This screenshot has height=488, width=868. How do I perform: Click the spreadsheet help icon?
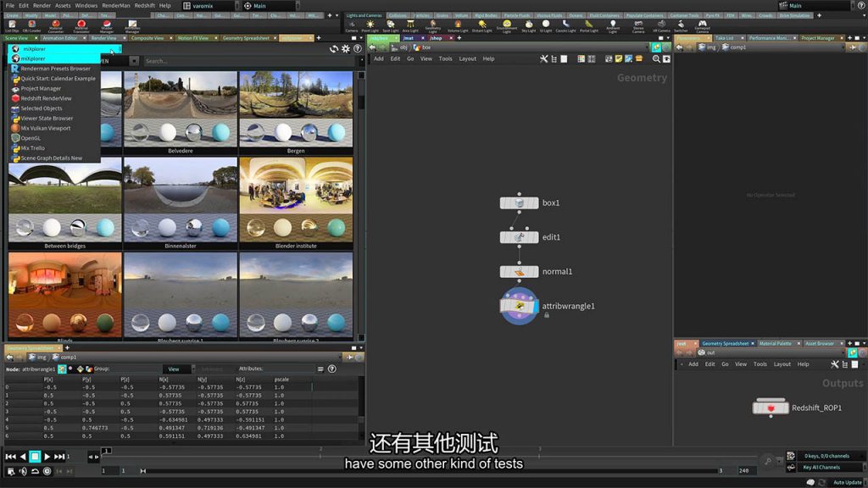(x=332, y=369)
